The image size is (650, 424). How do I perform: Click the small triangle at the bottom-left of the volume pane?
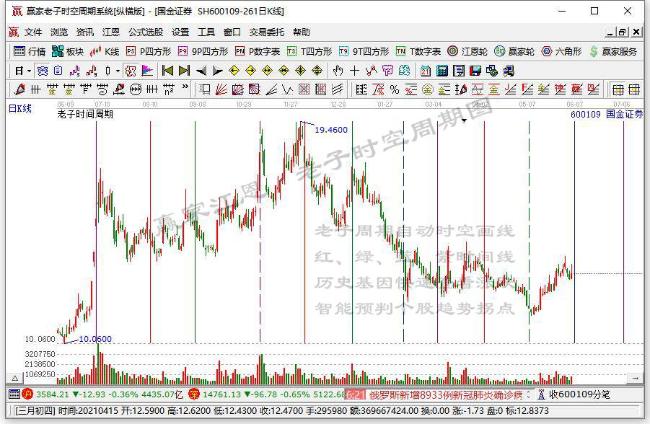tap(15, 378)
